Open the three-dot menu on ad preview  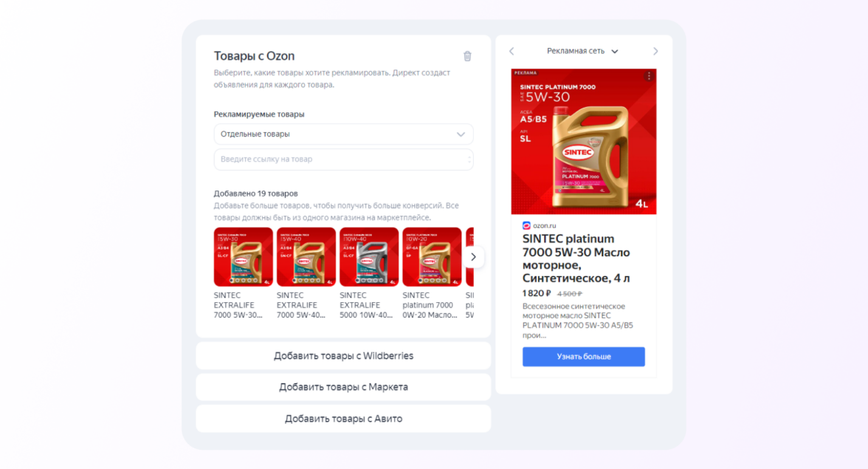[x=649, y=76]
